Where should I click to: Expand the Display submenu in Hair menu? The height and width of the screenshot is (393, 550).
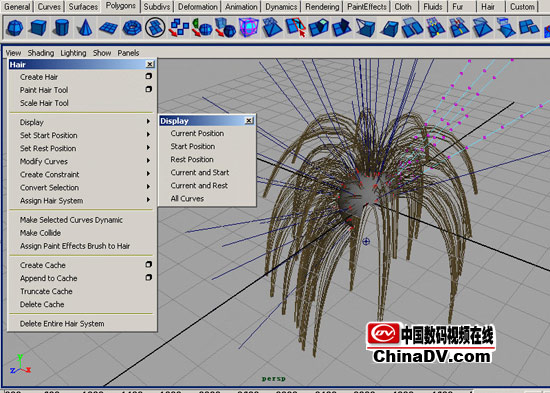[82, 122]
